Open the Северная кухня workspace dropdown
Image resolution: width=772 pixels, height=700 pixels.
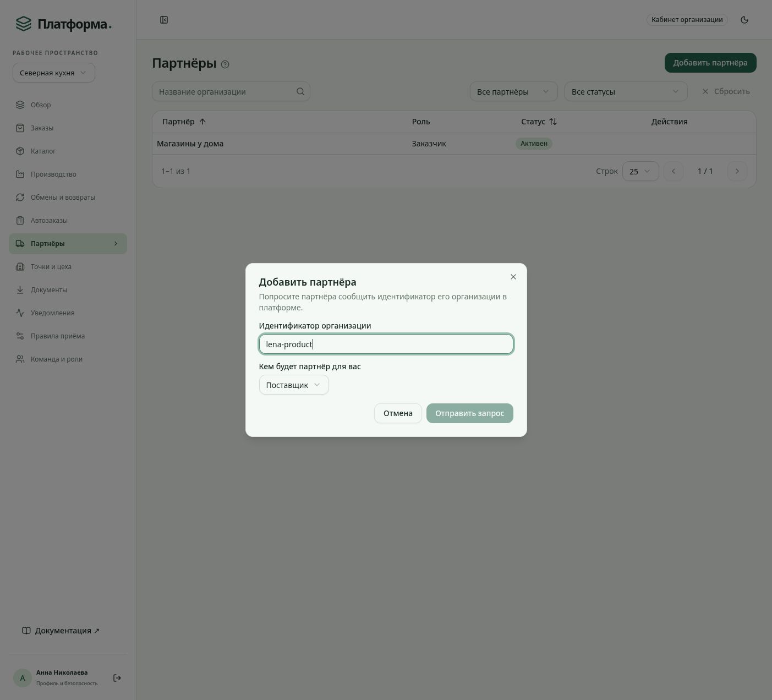coord(54,73)
